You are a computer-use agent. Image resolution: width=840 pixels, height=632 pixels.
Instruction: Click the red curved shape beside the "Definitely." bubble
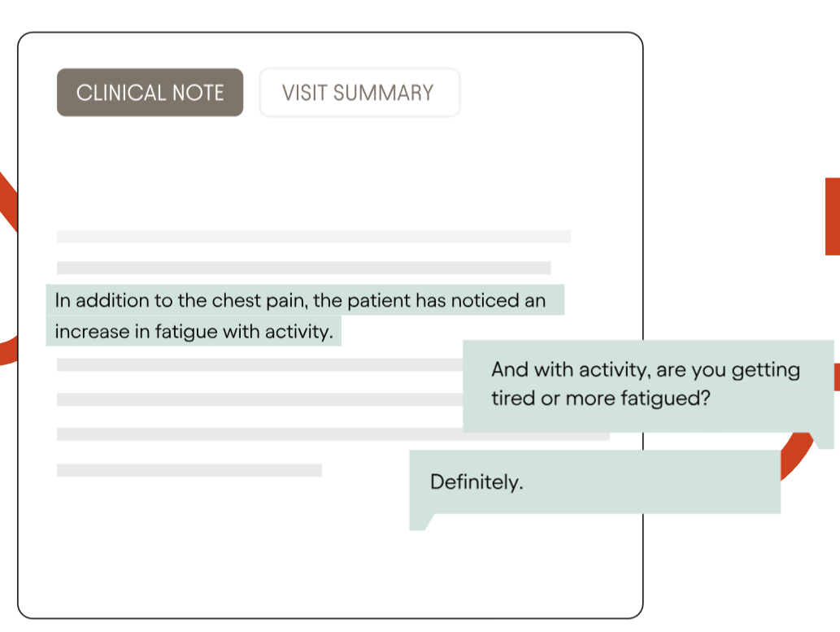[x=797, y=455]
